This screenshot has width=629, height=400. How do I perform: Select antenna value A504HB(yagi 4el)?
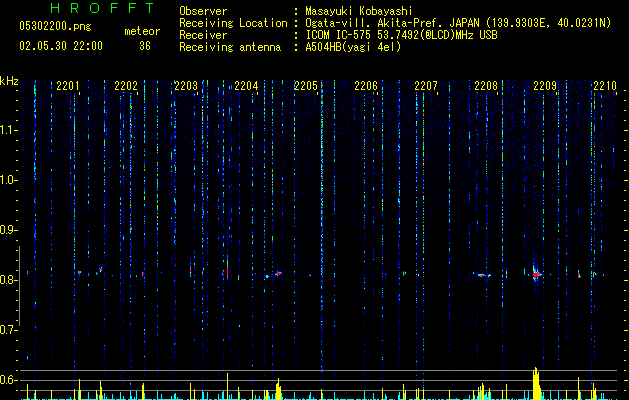click(x=353, y=47)
